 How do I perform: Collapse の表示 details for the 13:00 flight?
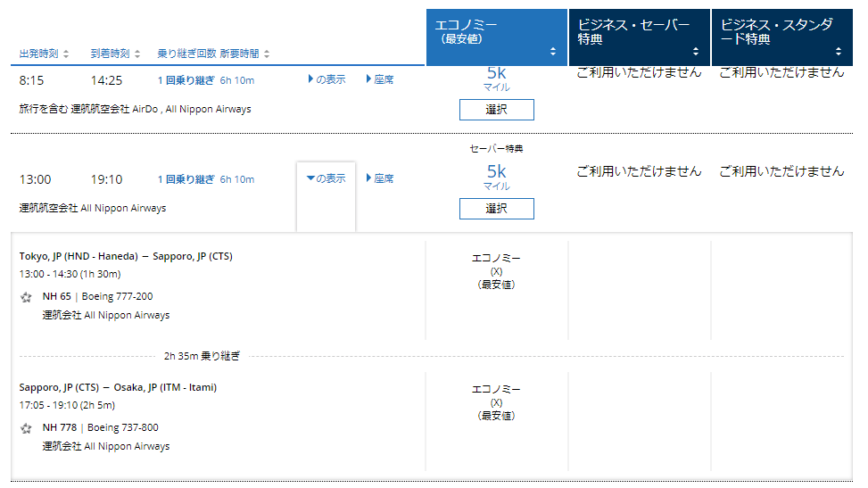(x=326, y=178)
